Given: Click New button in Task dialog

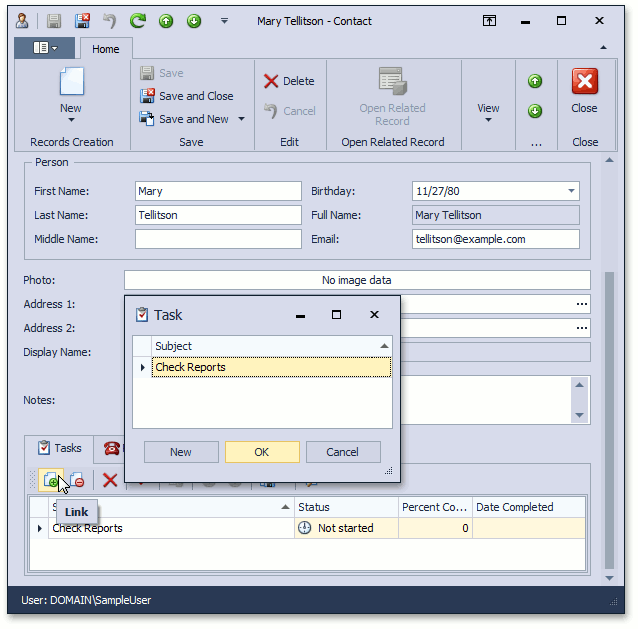Looking at the screenshot, I should [x=181, y=452].
